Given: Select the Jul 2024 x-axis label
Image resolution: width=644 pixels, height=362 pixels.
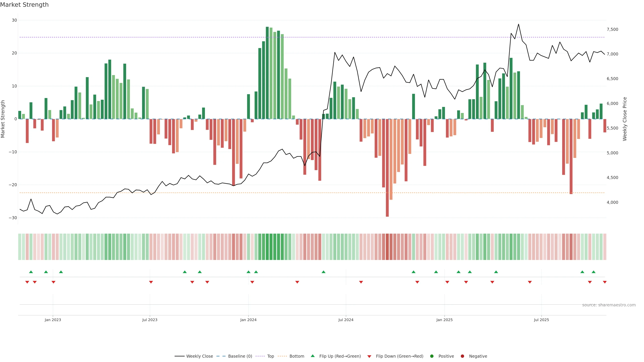Looking at the screenshot, I should [x=346, y=320].
